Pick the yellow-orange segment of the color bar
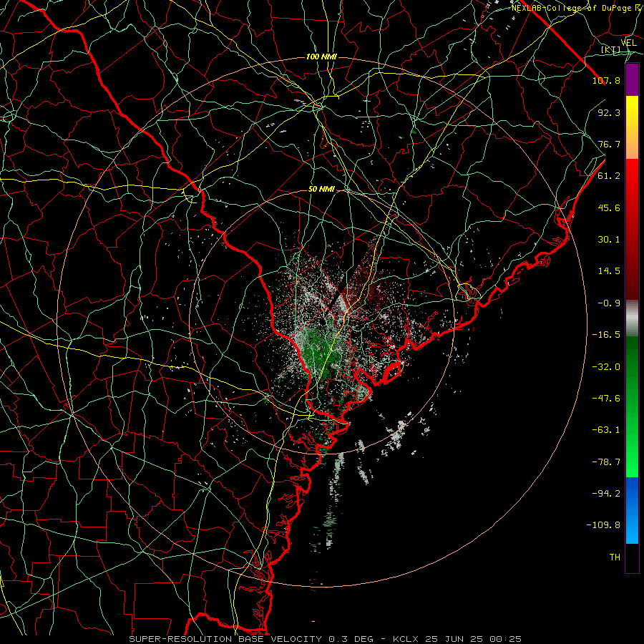The image size is (644, 644). (632, 127)
